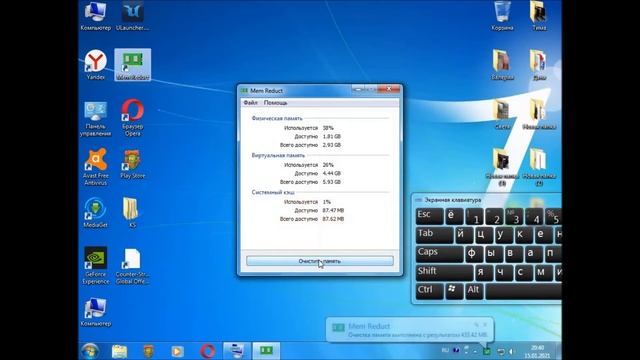Viewport: 640px width, 360px height.
Task: Click the в key on on-screen keyboard
Action: (514, 253)
